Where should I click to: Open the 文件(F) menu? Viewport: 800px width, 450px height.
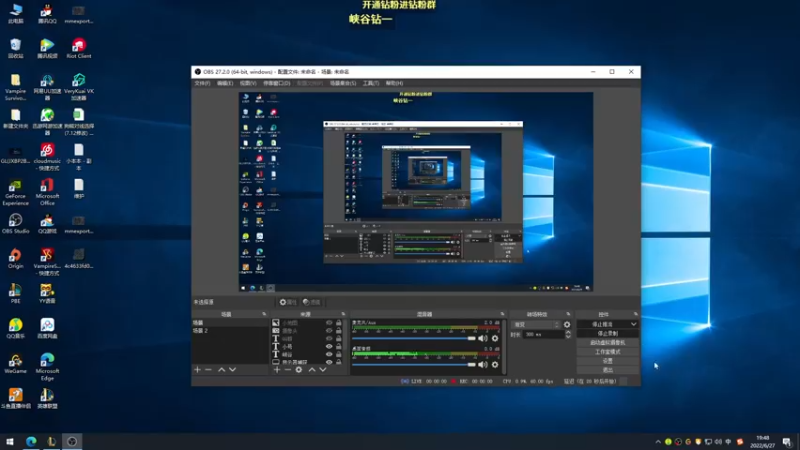pos(202,83)
